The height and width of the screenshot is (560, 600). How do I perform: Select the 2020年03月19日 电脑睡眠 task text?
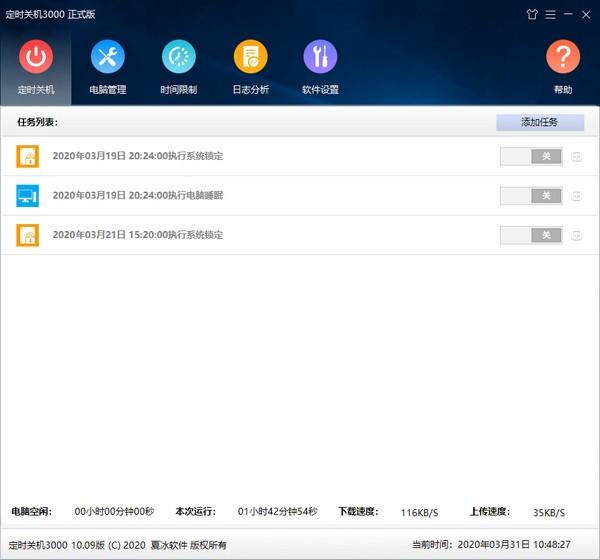[x=138, y=196]
